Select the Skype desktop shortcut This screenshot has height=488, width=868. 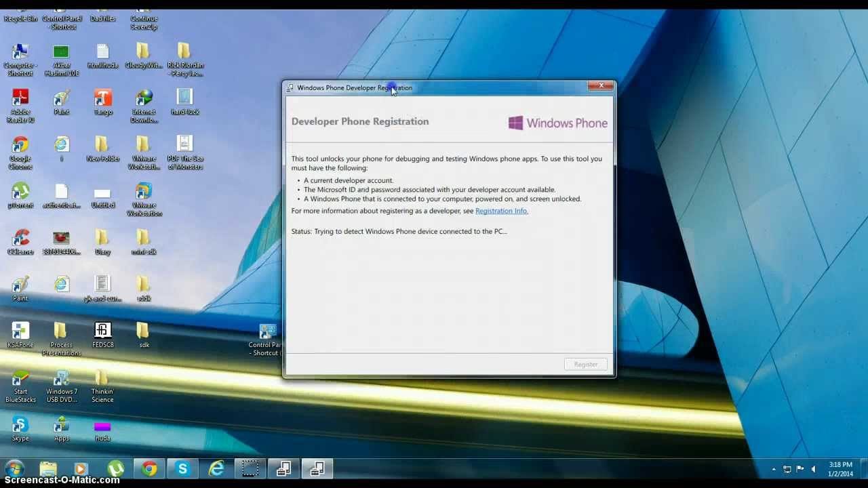20,430
